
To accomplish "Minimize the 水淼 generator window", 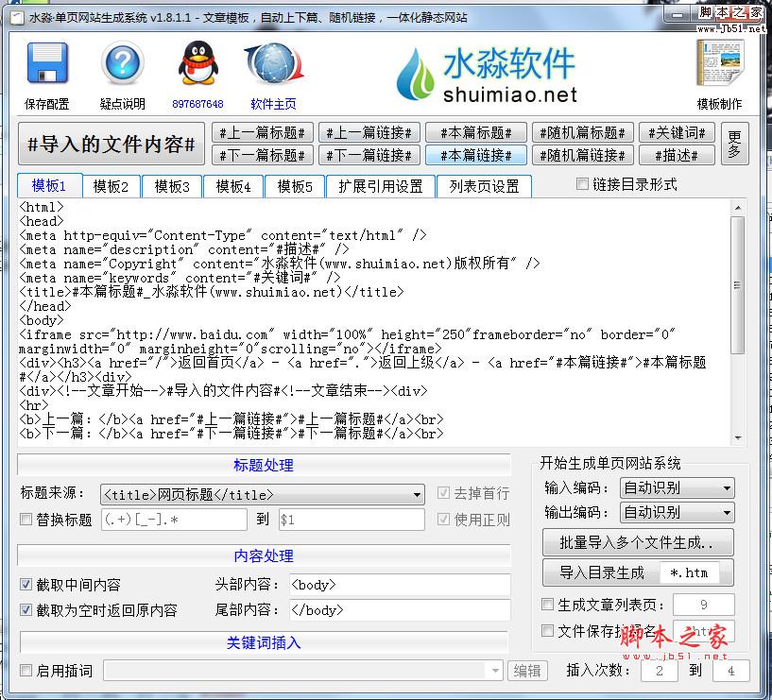I will point(678,15).
